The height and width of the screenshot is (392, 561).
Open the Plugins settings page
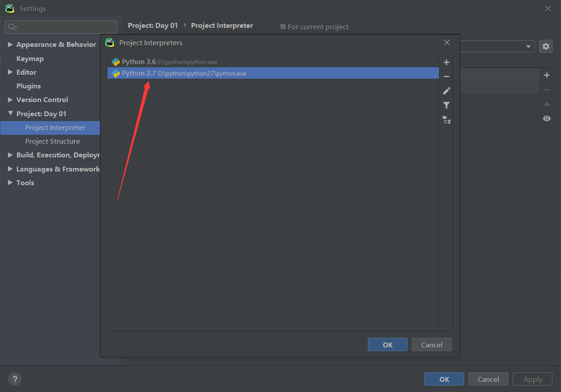(x=29, y=86)
